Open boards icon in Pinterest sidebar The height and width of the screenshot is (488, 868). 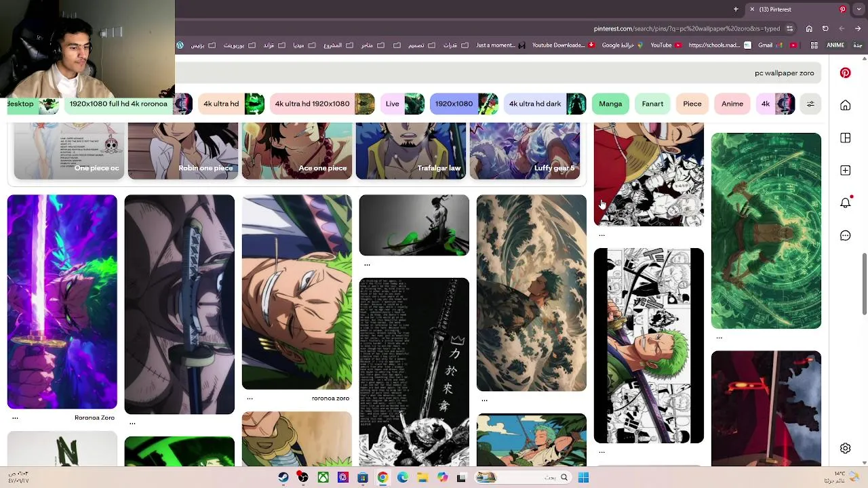(845, 138)
